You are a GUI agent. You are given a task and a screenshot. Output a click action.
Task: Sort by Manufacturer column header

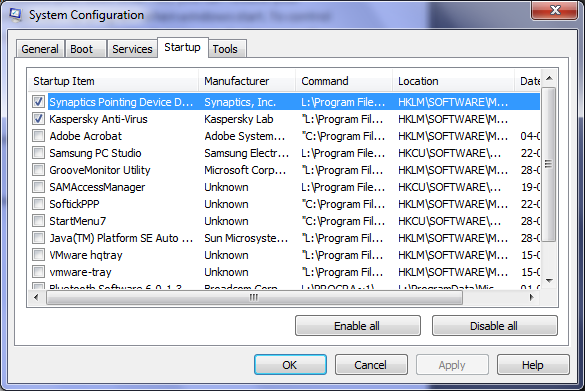pyautogui.click(x=247, y=81)
